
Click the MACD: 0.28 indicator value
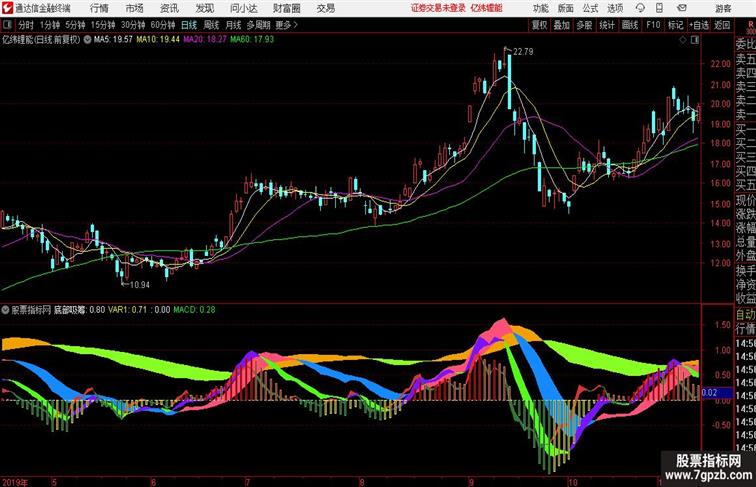point(194,310)
